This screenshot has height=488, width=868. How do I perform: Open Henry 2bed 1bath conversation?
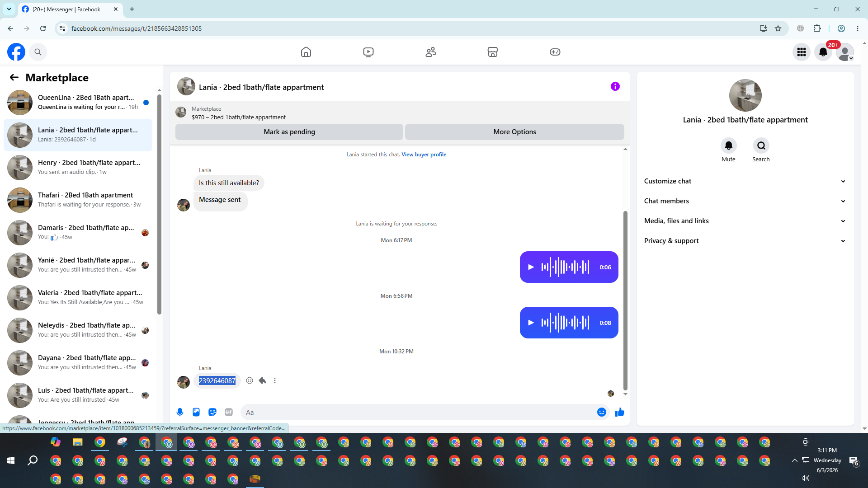click(78, 168)
